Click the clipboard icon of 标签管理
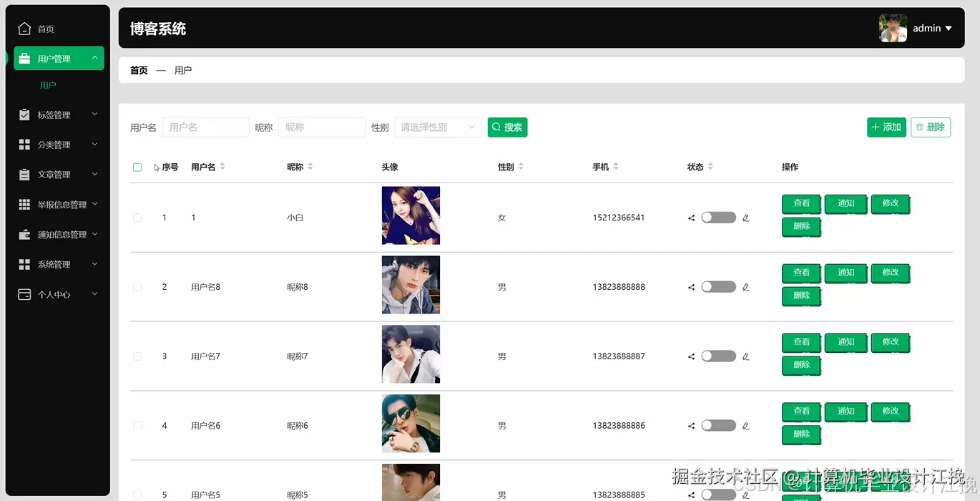This screenshot has height=501, width=980. point(24,115)
